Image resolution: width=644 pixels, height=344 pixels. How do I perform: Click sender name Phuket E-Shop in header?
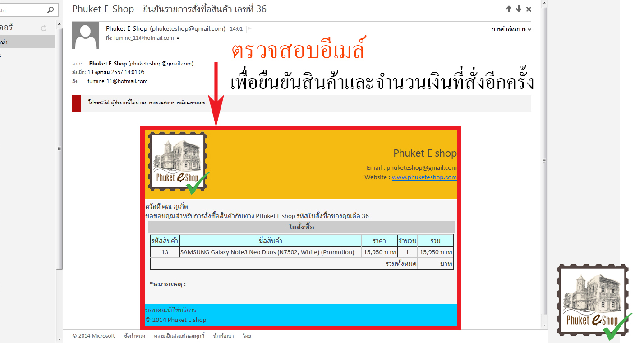pyautogui.click(x=127, y=28)
